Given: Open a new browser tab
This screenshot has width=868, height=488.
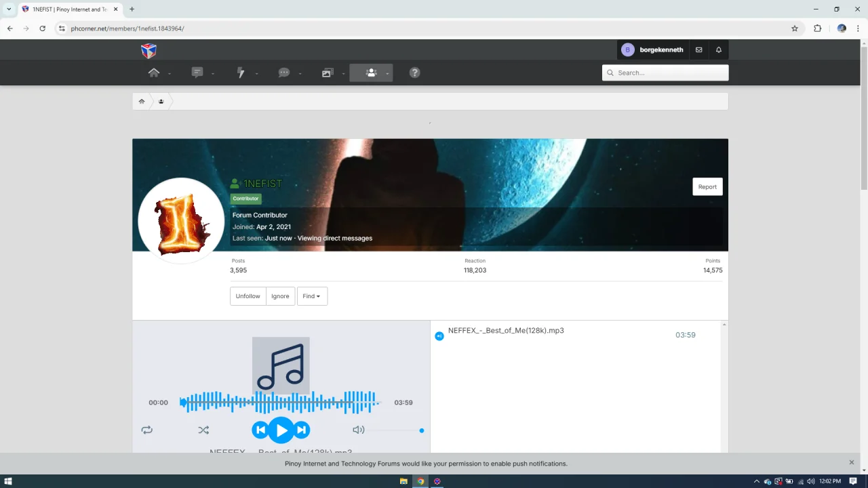Looking at the screenshot, I should pos(132,9).
